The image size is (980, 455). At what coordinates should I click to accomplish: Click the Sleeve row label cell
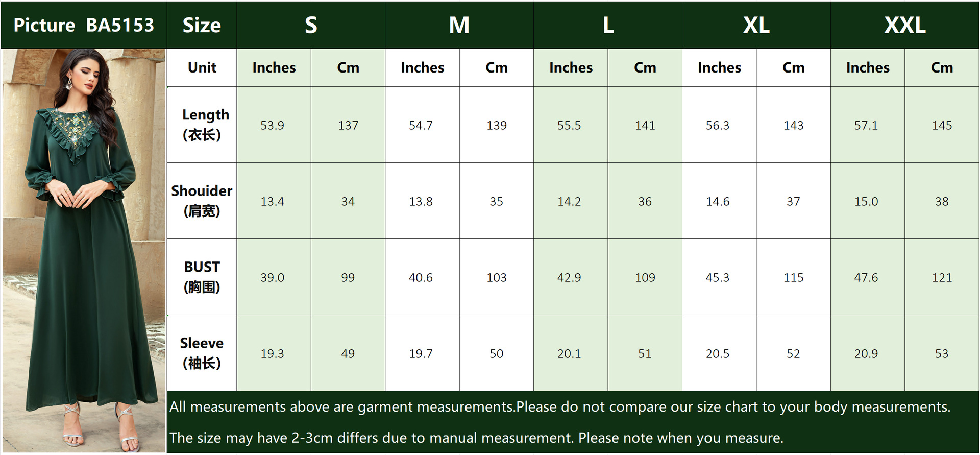click(202, 353)
